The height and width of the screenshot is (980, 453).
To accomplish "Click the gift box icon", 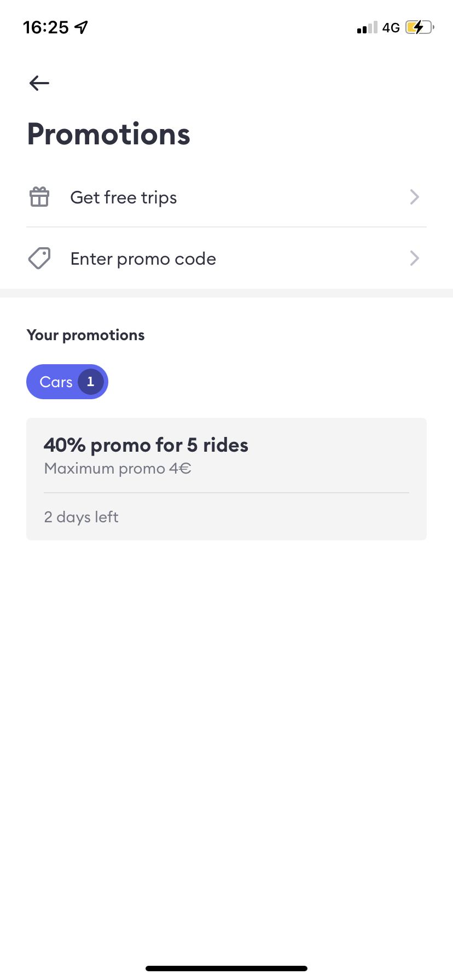I will (x=39, y=197).
